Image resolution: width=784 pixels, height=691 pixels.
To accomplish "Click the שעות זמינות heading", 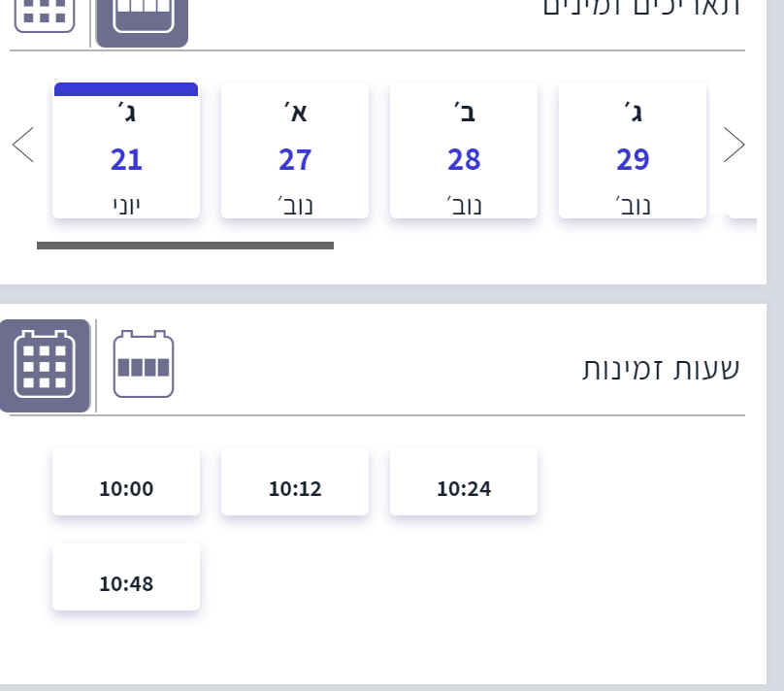I will [661, 369].
